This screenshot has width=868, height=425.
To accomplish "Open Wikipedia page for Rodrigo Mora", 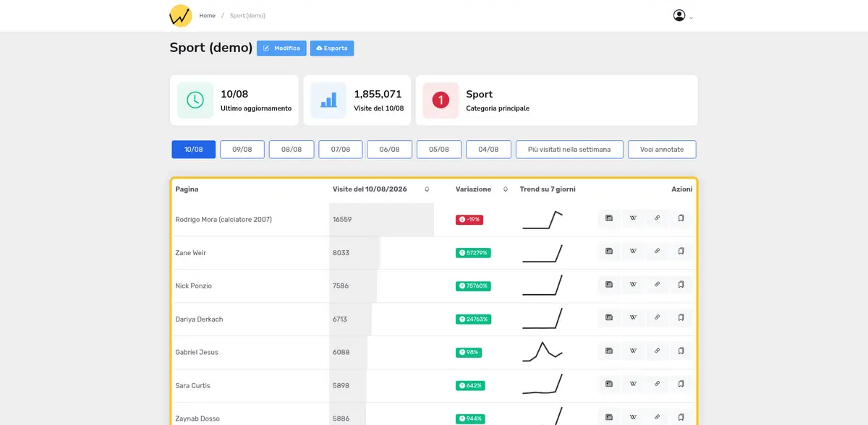I will (x=633, y=218).
